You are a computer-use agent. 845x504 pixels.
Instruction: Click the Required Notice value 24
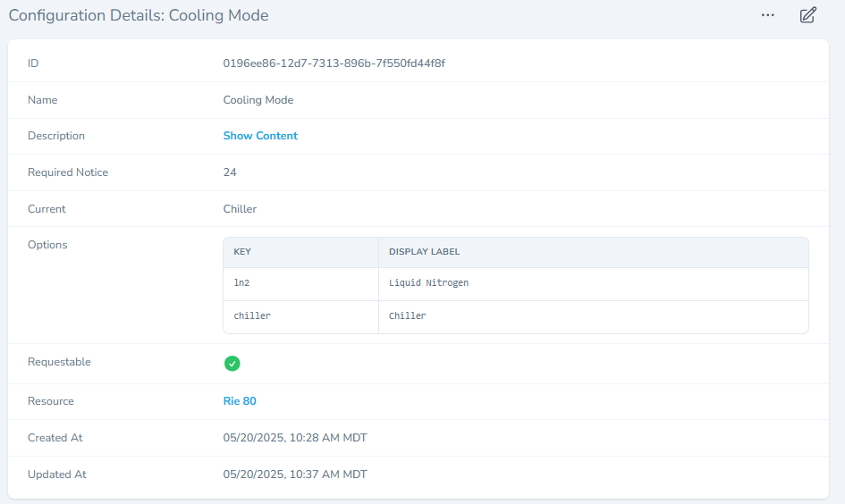[230, 172]
